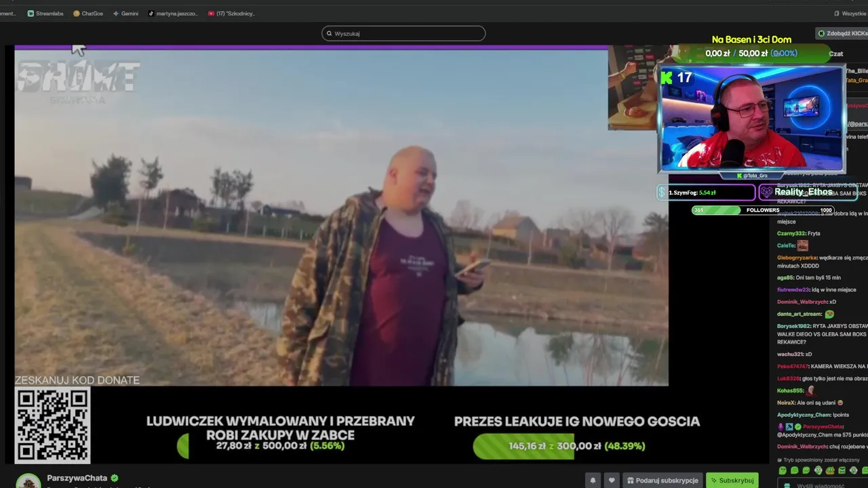Insert the seventh quick emote above the chat input
Image resolution: width=868 pixels, height=488 pixels.
coord(853,470)
